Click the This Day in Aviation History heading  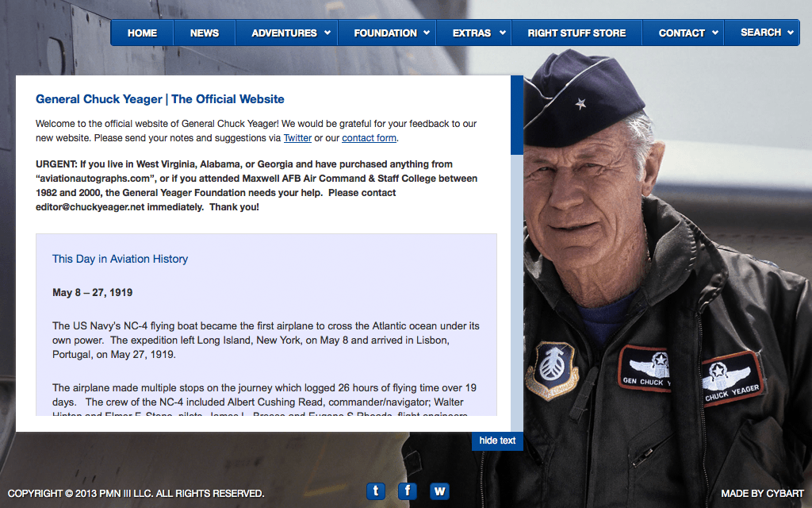tap(120, 259)
